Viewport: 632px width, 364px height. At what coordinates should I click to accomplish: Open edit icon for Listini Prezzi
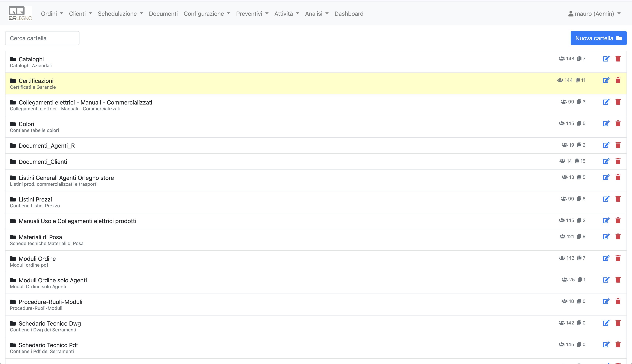(606, 199)
